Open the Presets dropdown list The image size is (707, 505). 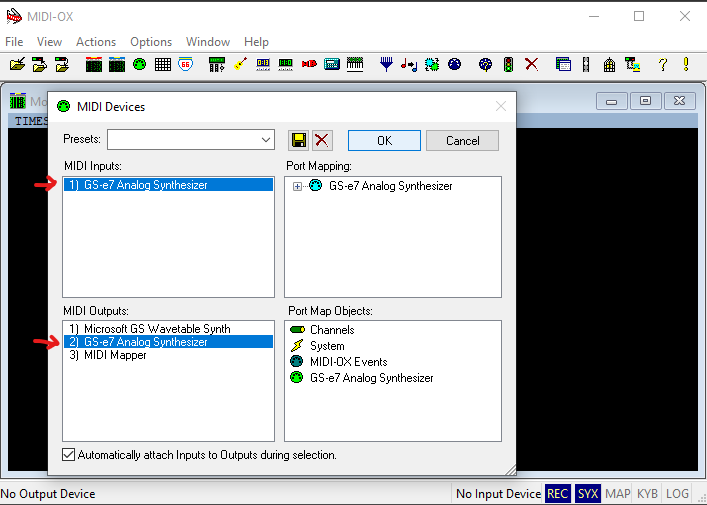click(266, 140)
